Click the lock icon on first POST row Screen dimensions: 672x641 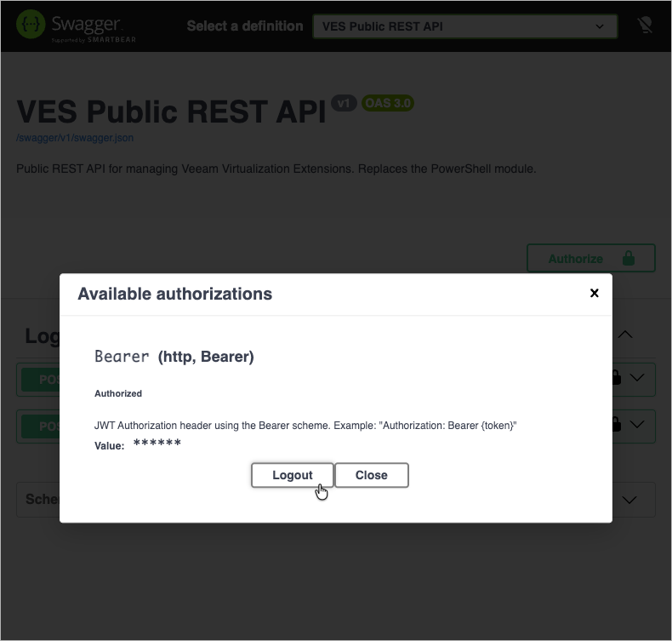pyautogui.click(x=617, y=377)
